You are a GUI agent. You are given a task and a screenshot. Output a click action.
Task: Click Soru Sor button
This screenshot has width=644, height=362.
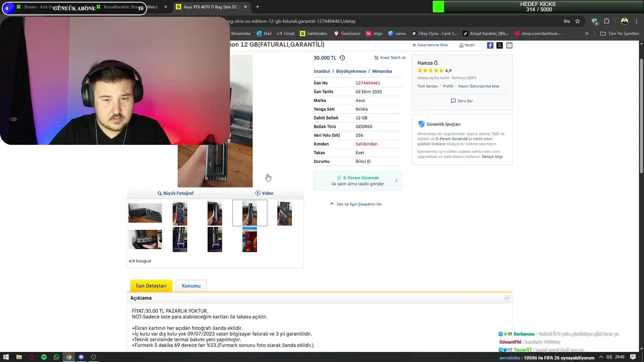[462, 101]
